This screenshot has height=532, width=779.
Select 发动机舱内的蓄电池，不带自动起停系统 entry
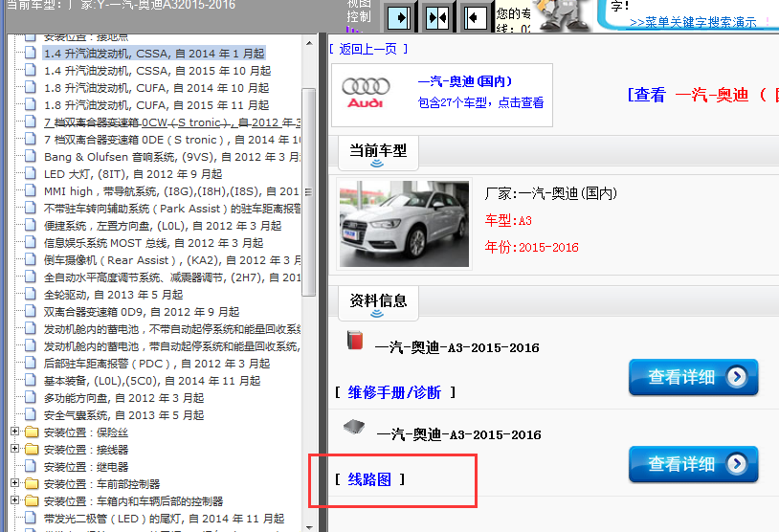(x=172, y=329)
